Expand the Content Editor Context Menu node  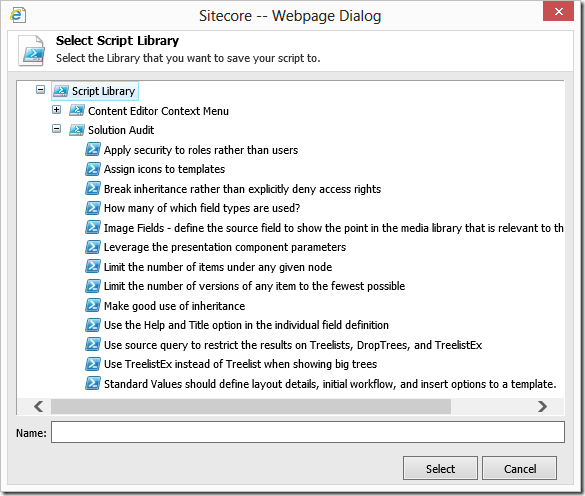[x=56, y=110]
